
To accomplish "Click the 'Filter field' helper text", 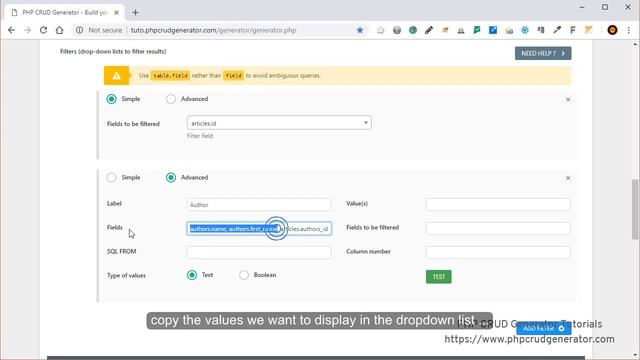I will (200, 136).
